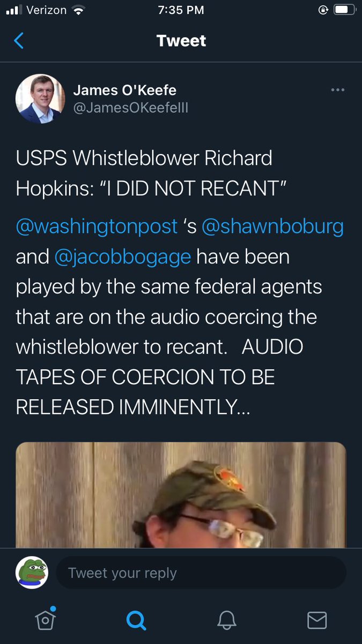Open the frog avatar beside the reply box

32,573
